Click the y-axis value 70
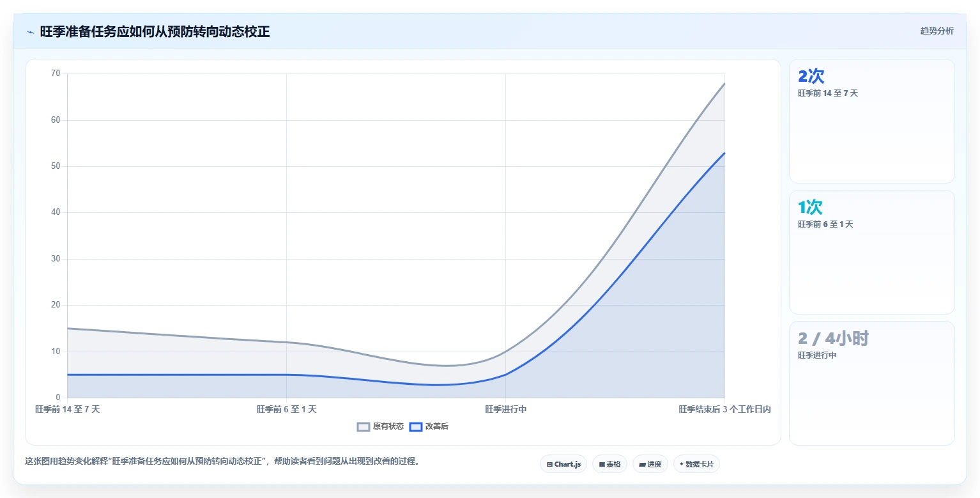This screenshot has height=498, width=980. 56,74
